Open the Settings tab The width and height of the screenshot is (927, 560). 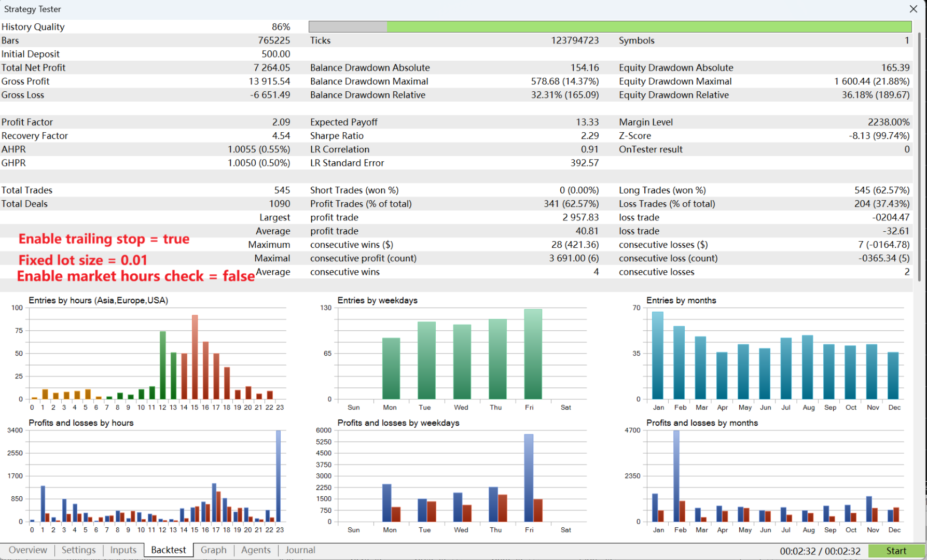point(78,550)
